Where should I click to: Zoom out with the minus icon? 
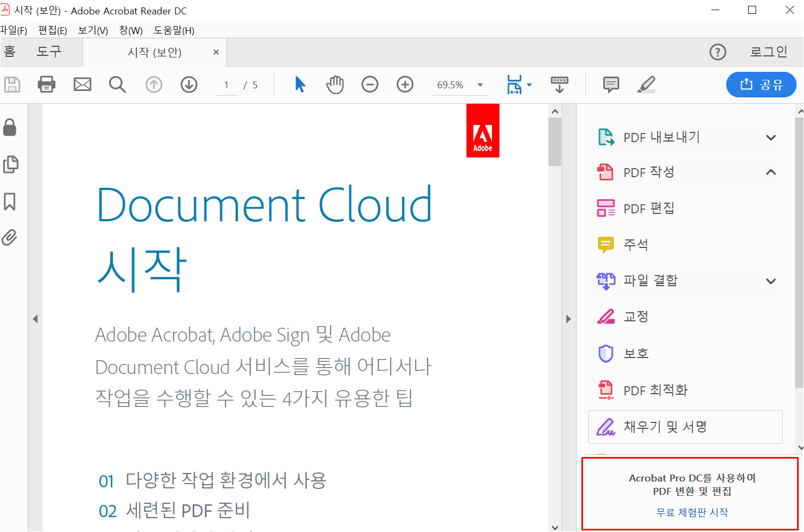(x=370, y=85)
